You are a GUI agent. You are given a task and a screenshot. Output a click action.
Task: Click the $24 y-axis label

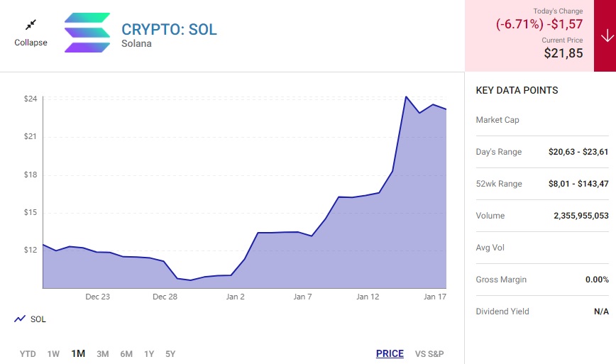(31, 99)
